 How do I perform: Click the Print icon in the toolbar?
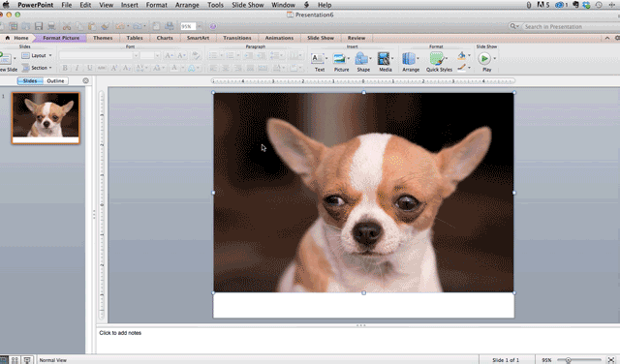(x=51, y=26)
